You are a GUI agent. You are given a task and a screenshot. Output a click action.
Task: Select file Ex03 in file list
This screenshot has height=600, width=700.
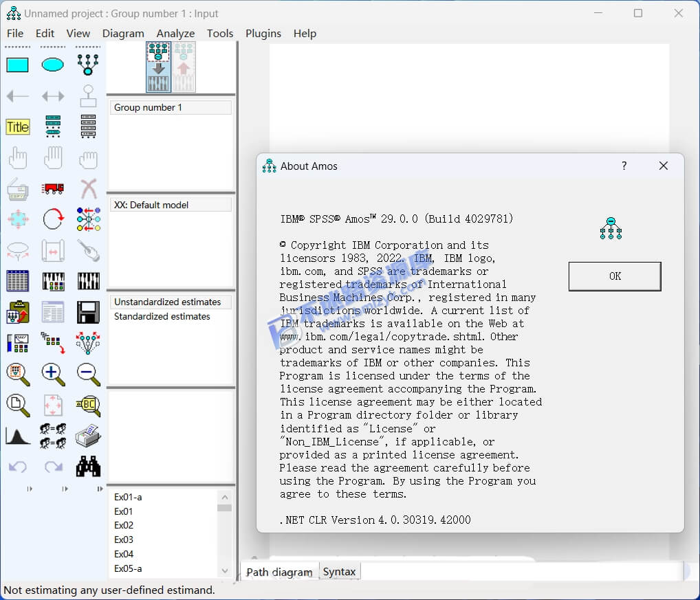[124, 540]
